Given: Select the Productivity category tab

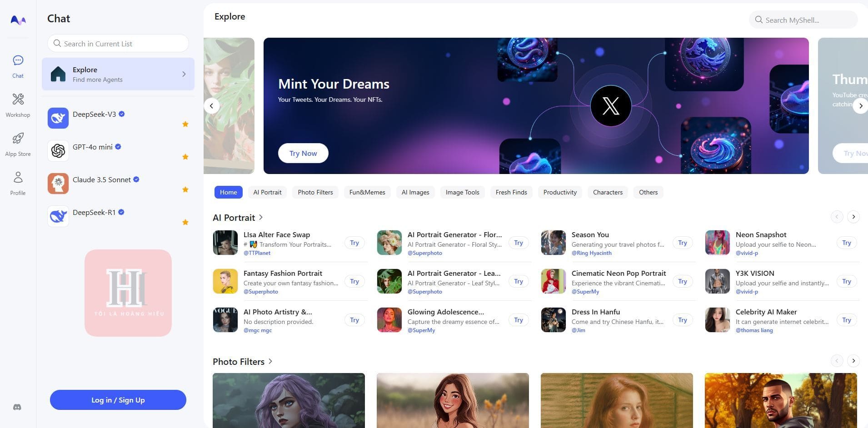Looking at the screenshot, I should point(559,192).
